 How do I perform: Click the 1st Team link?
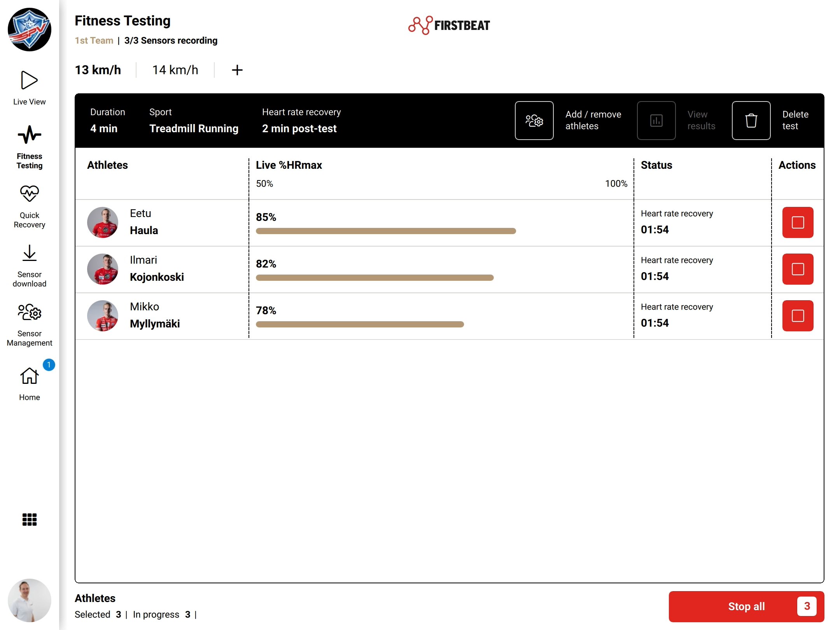click(x=94, y=40)
